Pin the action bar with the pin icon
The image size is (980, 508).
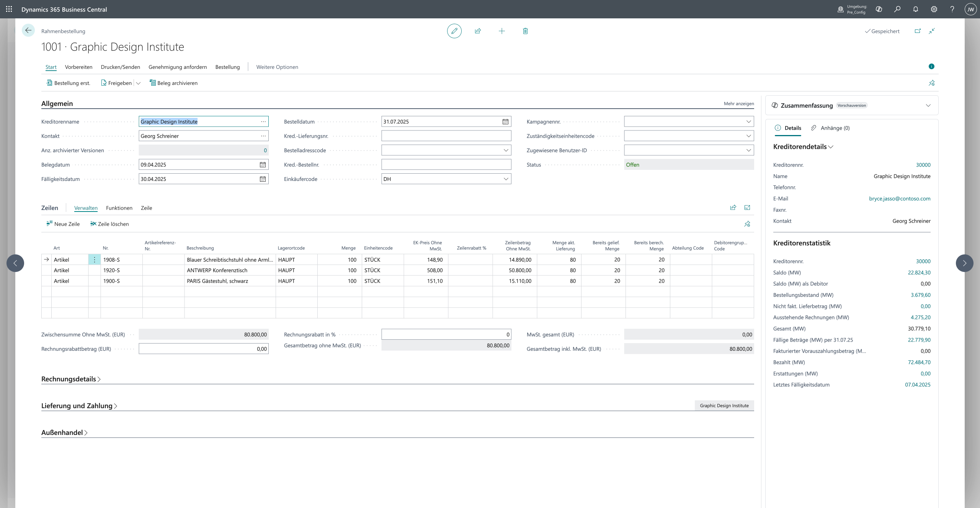point(931,83)
